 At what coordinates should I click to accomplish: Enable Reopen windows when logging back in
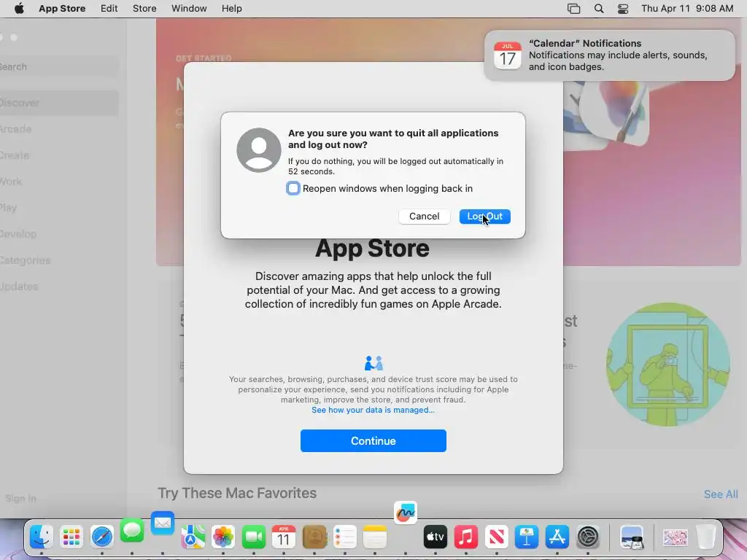[293, 188]
